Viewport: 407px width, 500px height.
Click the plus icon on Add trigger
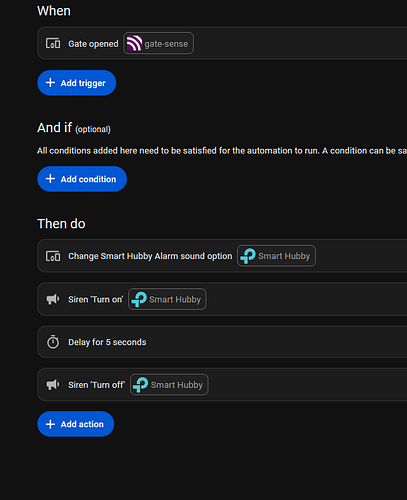coord(50,83)
